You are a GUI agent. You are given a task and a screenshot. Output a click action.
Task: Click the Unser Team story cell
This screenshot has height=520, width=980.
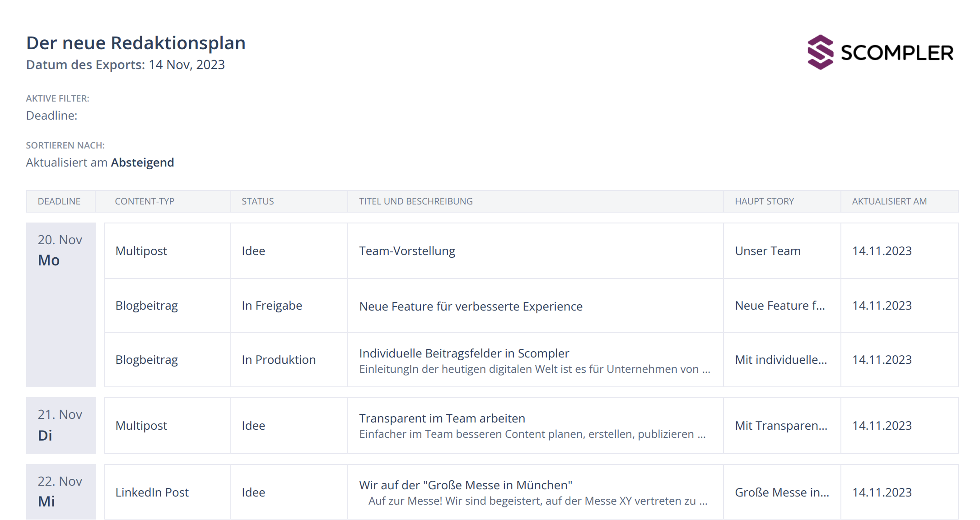(768, 251)
